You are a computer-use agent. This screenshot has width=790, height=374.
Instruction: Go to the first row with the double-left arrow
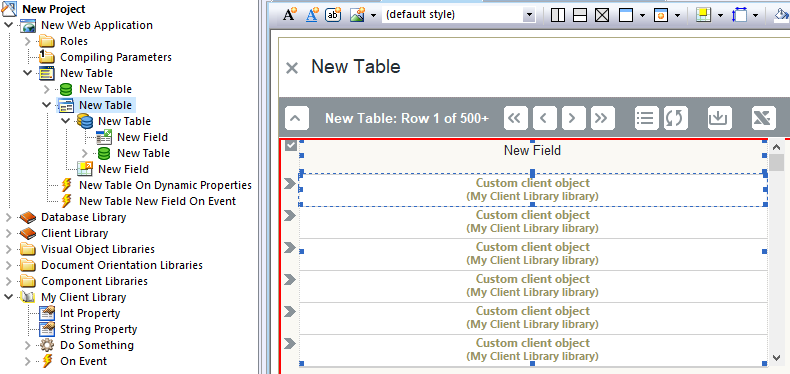coord(515,118)
